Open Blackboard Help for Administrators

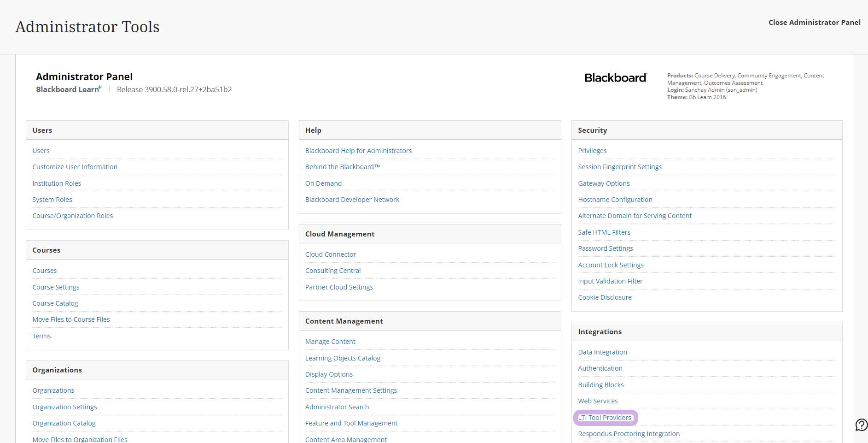(x=358, y=151)
